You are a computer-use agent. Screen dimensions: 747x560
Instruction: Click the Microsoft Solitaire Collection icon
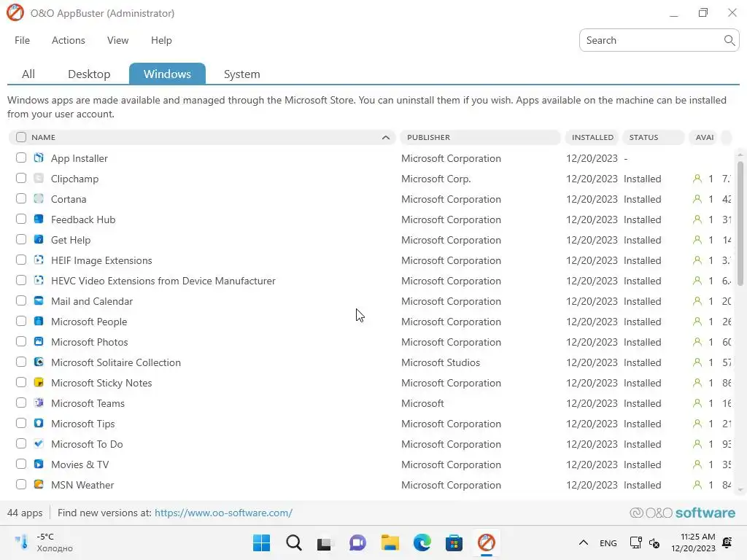(39, 362)
